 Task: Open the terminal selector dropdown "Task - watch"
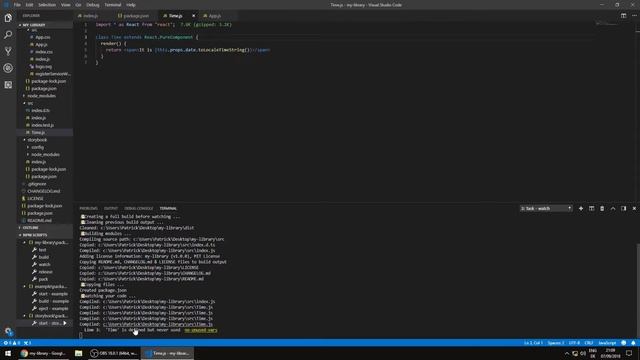546,209
